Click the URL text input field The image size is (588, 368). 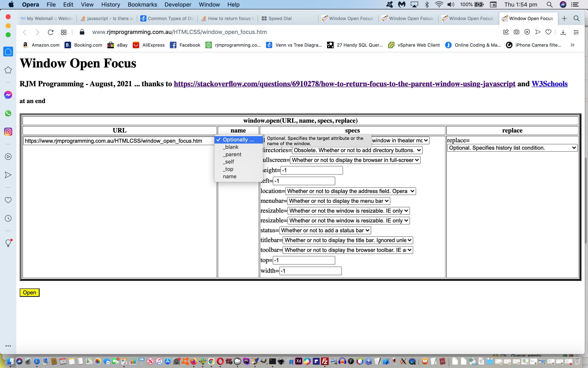[x=119, y=141]
